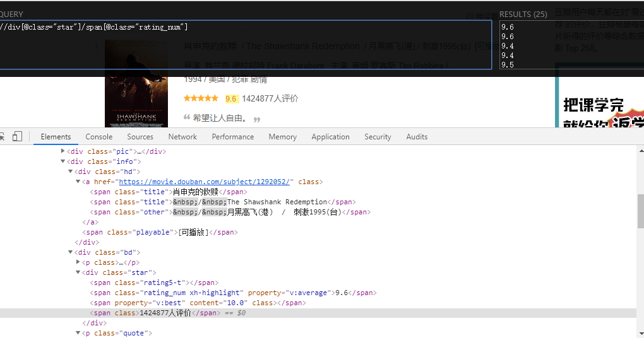Collapse the p class="quote" node
This screenshot has width=644, height=338.
[x=78, y=333]
